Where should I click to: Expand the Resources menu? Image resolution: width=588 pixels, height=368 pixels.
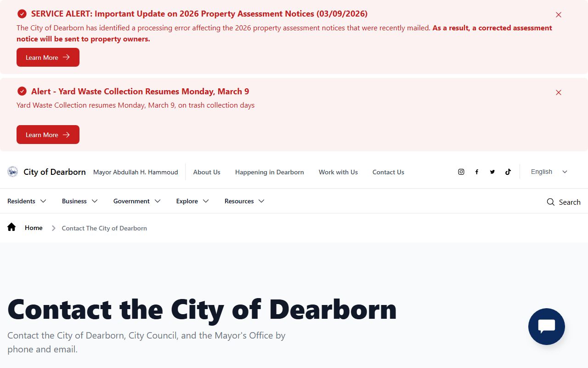(x=244, y=201)
